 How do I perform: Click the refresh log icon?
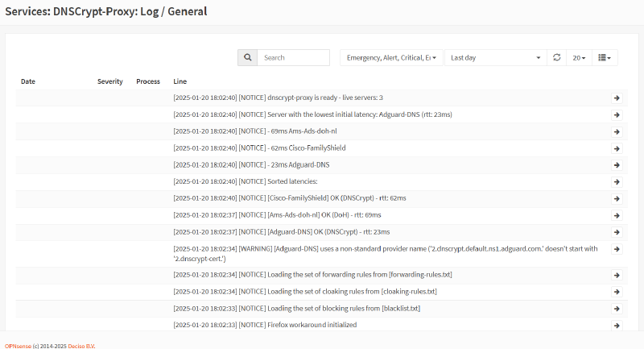pyautogui.click(x=556, y=58)
